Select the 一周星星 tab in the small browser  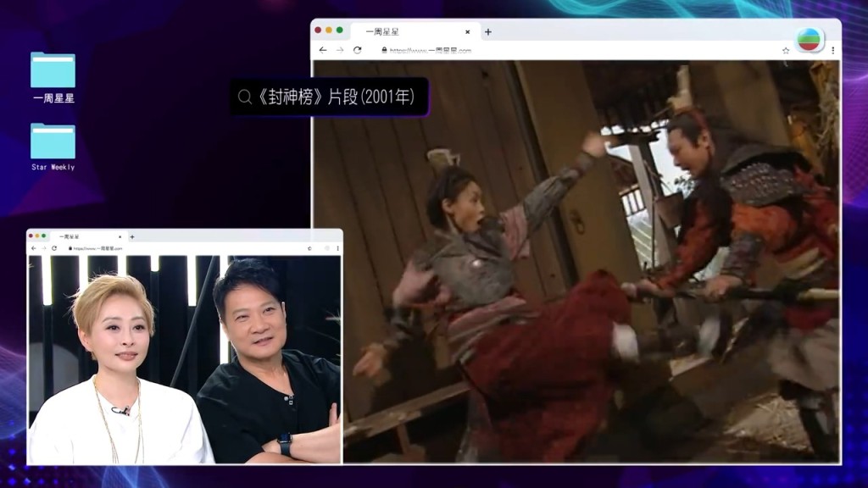click(88, 237)
